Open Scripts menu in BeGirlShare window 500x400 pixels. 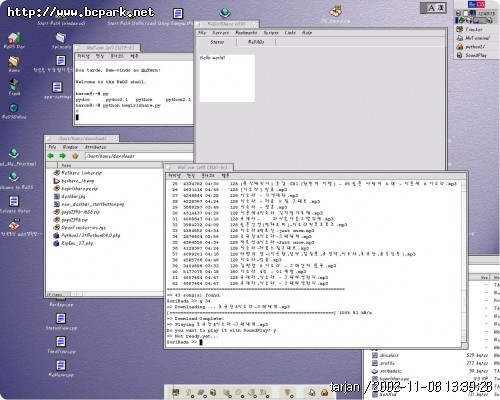coord(271,33)
